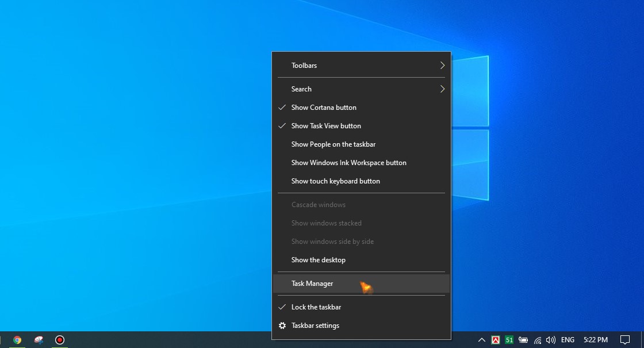Click the green 51 tray icon
The width and height of the screenshot is (644, 348).
(x=509, y=340)
